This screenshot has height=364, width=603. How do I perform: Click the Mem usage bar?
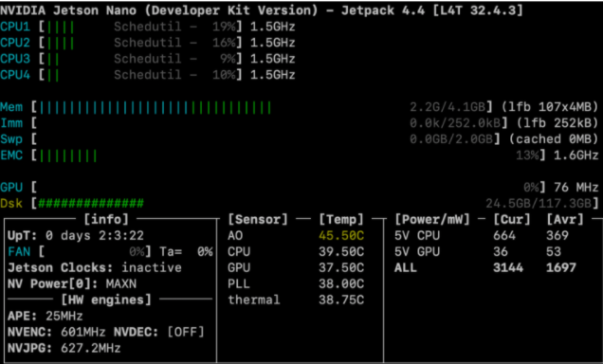pos(155,108)
